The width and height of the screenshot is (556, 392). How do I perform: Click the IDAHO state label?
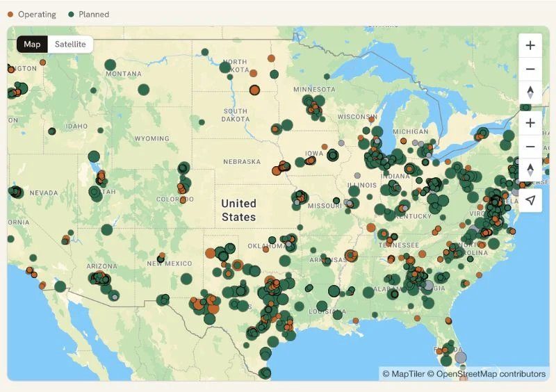76,126
